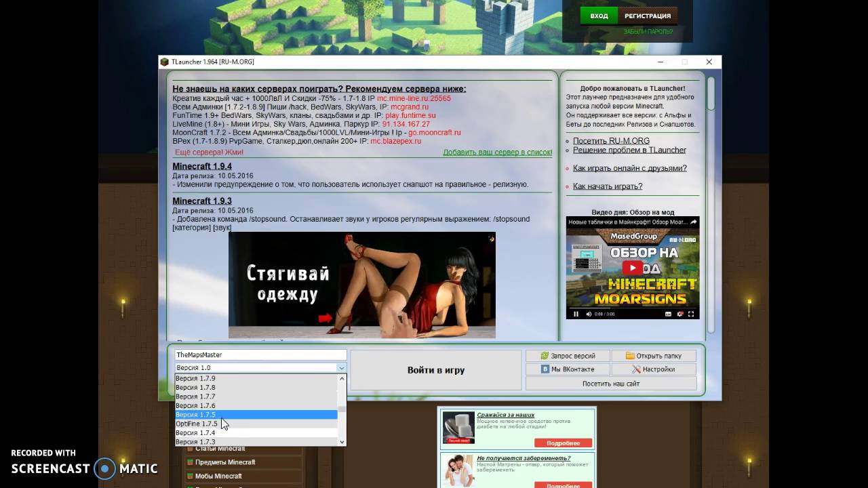The height and width of the screenshot is (488, 868).
Task: Click the Стягивай одежду banner ad
Action: [x=362, y=285]
